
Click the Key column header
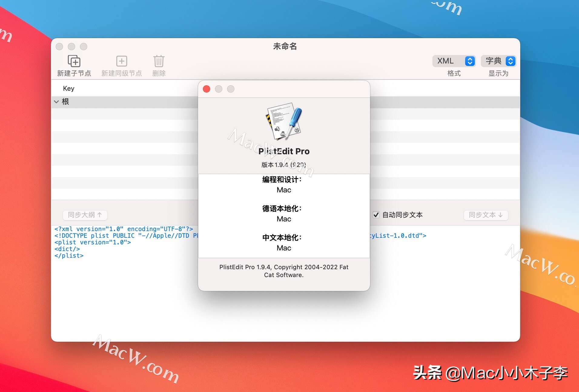69,88
